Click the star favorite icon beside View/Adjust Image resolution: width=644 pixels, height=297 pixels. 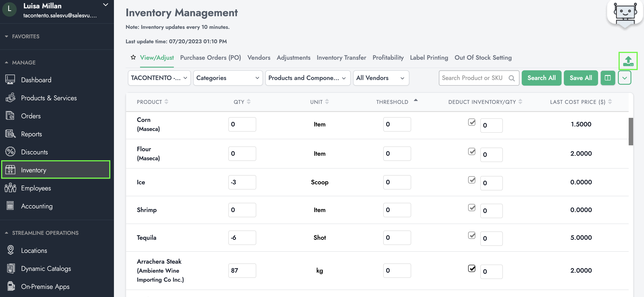[133, 57]
